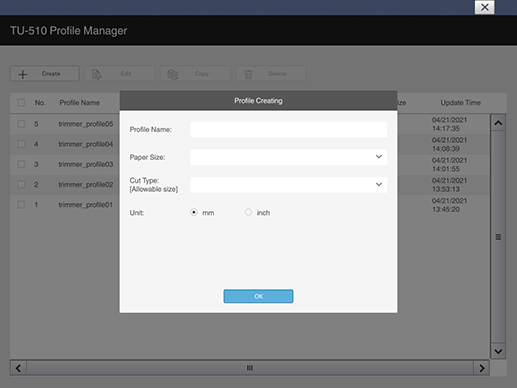This screenshot has height=388, width=517.
Task: Click the Copy profile icon
Action: [172, 74]
